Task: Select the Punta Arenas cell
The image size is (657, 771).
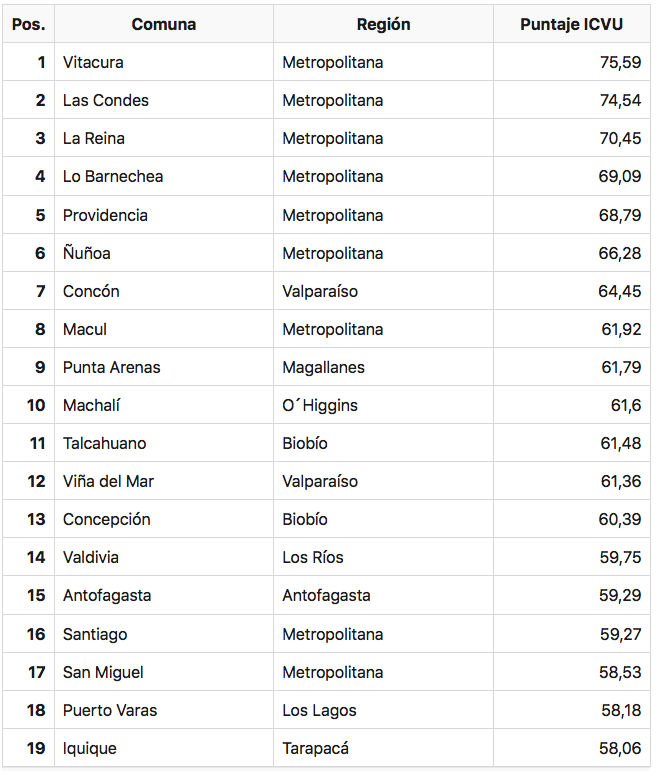Action: (x=164, y=367)
